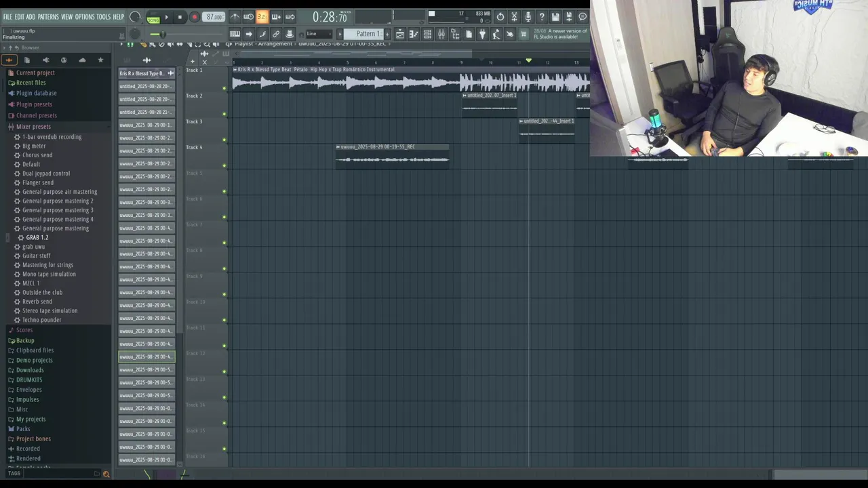Open the Browser toolbar icon
The image size is (868, 488).
point(455,34)
